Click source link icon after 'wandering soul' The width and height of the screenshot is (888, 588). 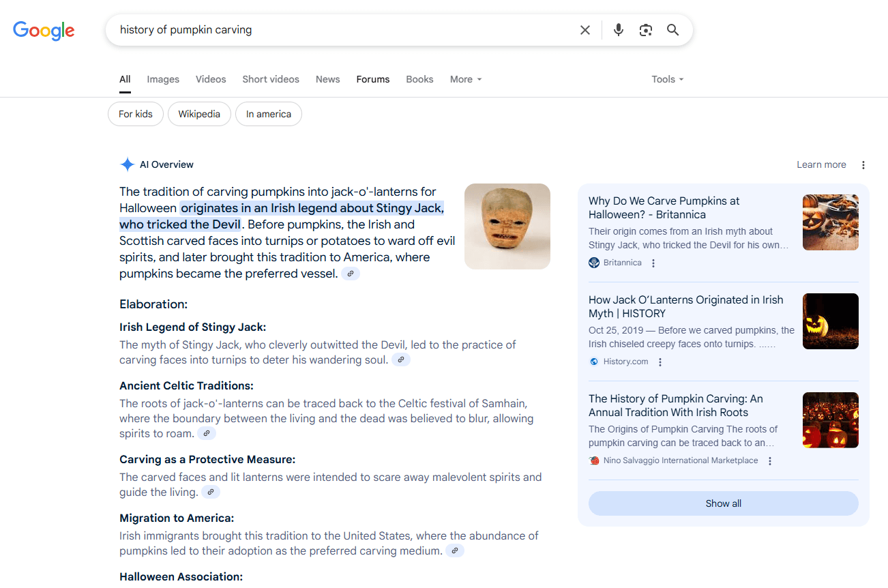coord(401,359)
